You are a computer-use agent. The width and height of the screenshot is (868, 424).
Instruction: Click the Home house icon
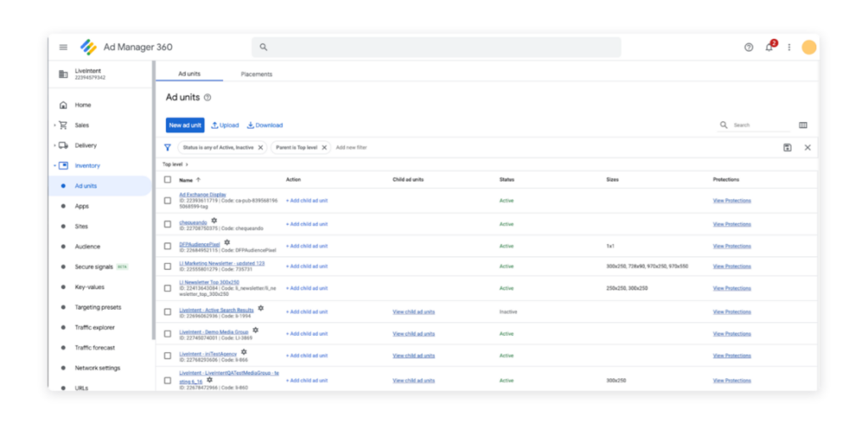(x=63, y=104)
